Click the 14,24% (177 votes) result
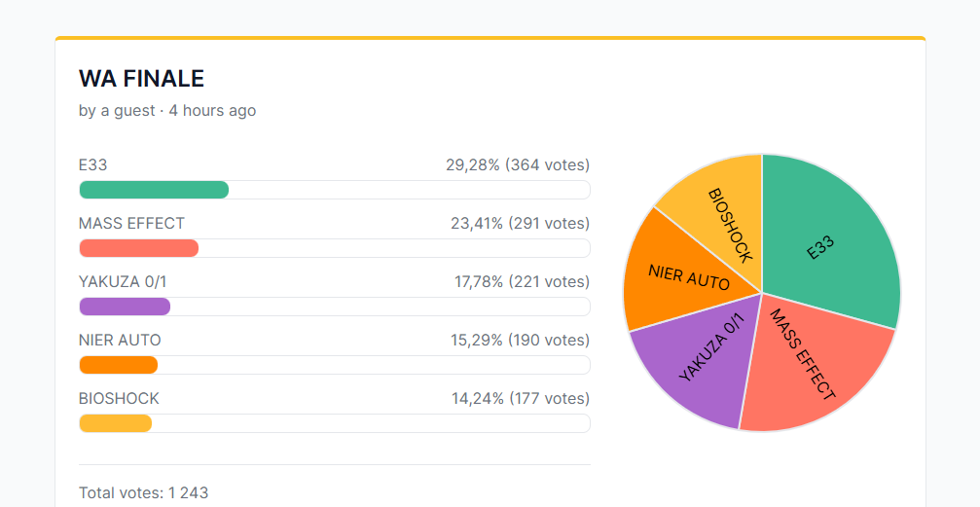 click(521, 398)
